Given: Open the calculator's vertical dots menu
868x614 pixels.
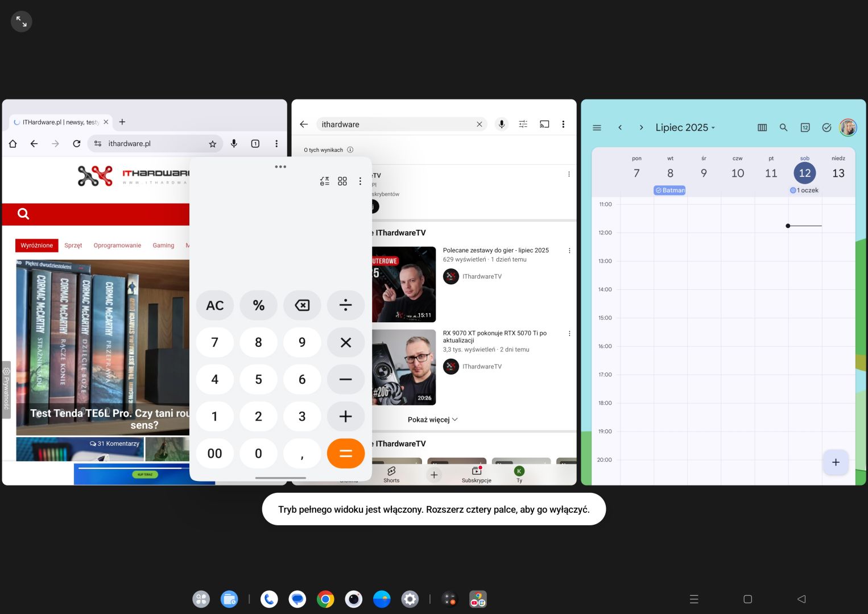Looking at the screenshot, I should coord(360,181).
